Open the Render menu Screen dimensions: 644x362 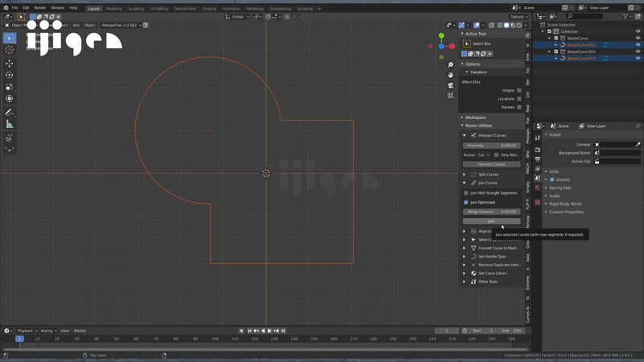39,8
